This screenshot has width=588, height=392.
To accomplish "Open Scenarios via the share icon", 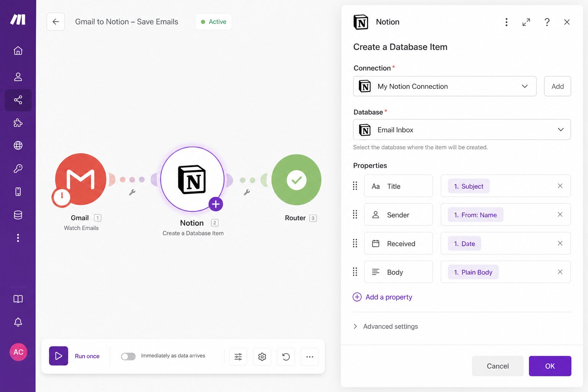I will coord(18,100).
